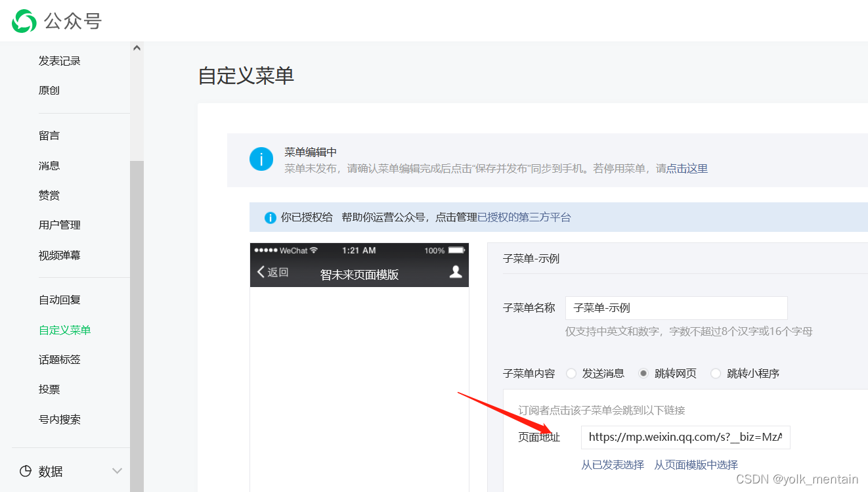Click the 子菜单名称 input field
The height and width of the screenshot is (492, 868).
pos(676,307)
